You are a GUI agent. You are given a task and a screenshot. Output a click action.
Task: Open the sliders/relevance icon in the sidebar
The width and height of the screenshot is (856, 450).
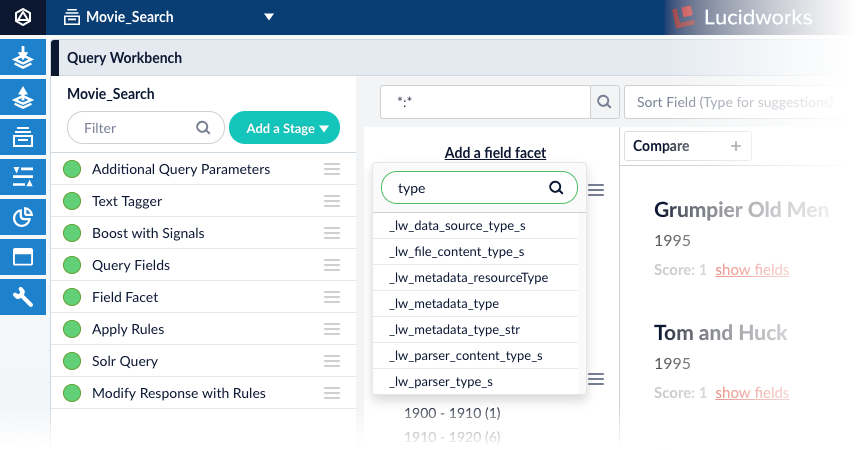(x=23, y=177)
